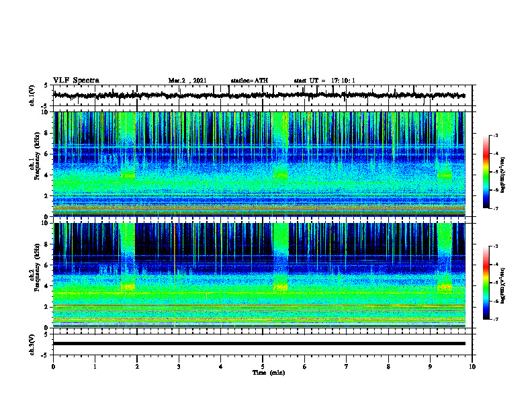This screenshot has width=532, height=411.
Task: Select the "start UT = 17:10: 1" text
Action: tap(324, 81)
